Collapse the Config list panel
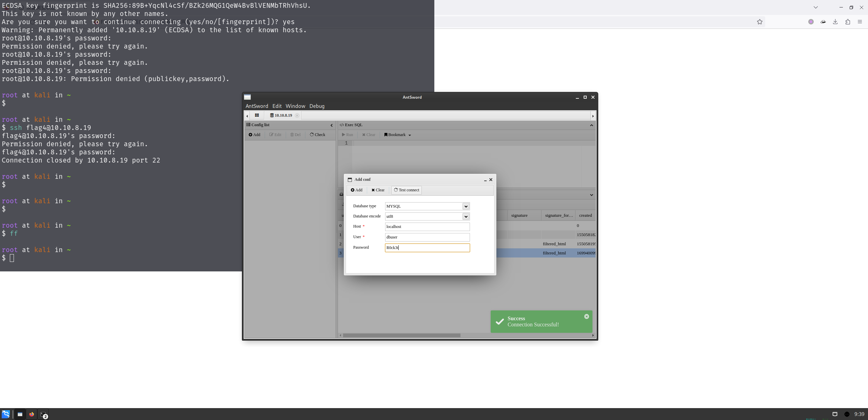This screenshot has width=868, height=420. point(332,125)
